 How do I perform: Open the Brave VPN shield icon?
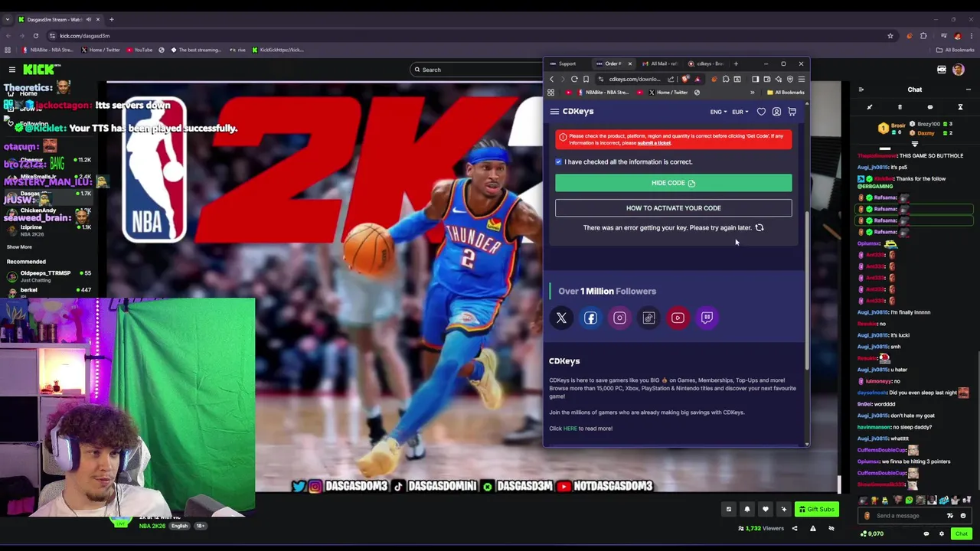click(790, 79)
